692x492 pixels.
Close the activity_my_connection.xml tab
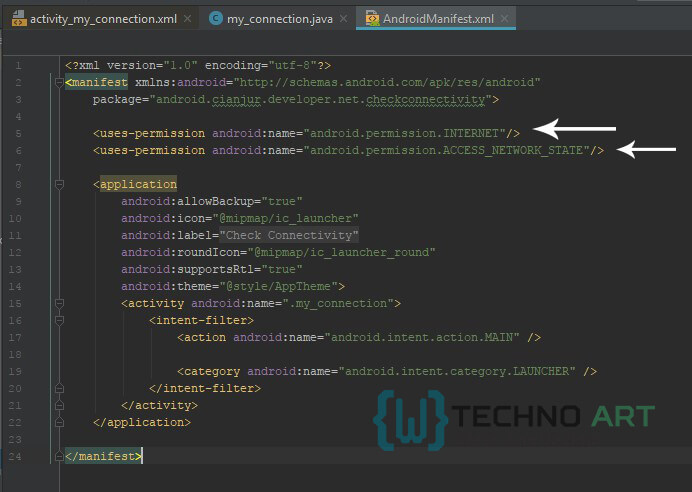pyautogui.click(x=188, y=19)
